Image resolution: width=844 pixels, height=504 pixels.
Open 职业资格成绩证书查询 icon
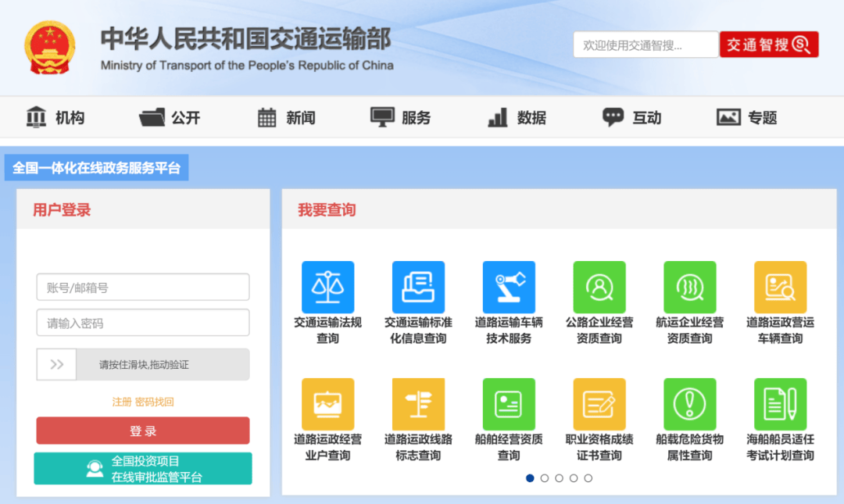pyautogui.click(x=599, y=404)
